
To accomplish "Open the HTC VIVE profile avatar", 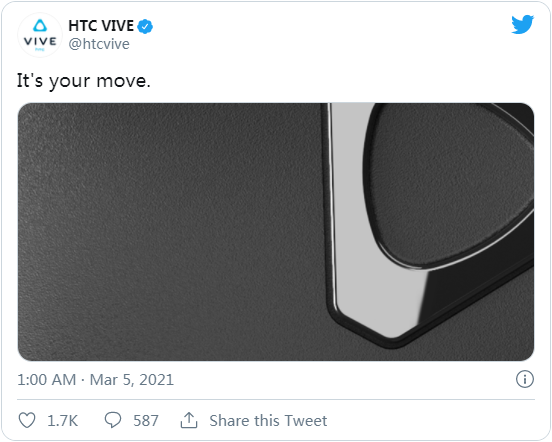I will coord(40,35).
